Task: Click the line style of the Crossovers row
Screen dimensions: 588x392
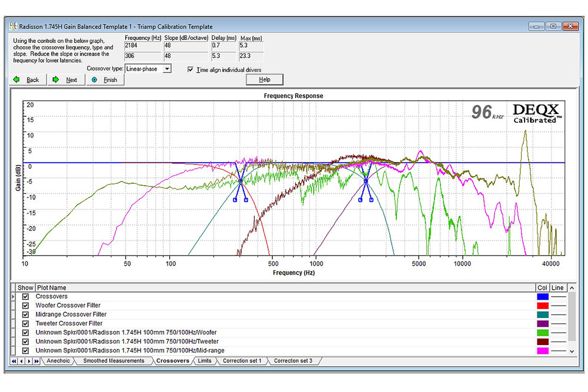Action: [x=559, y=296]
